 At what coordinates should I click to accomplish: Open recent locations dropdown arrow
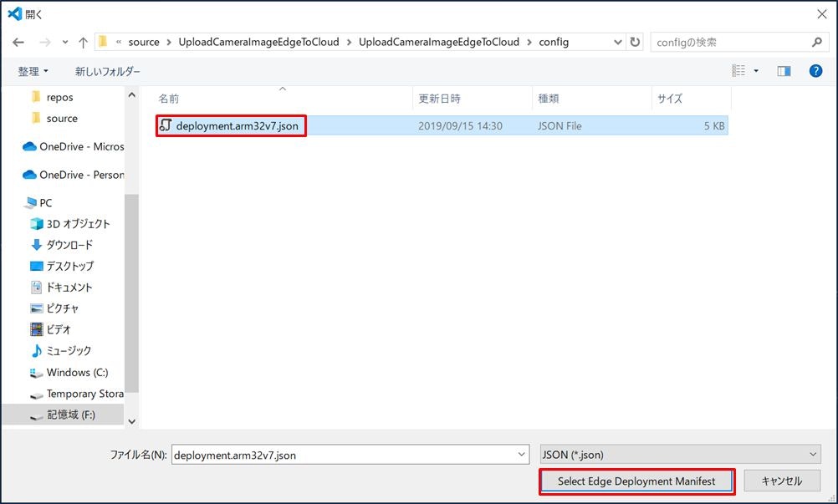point(64,42)
